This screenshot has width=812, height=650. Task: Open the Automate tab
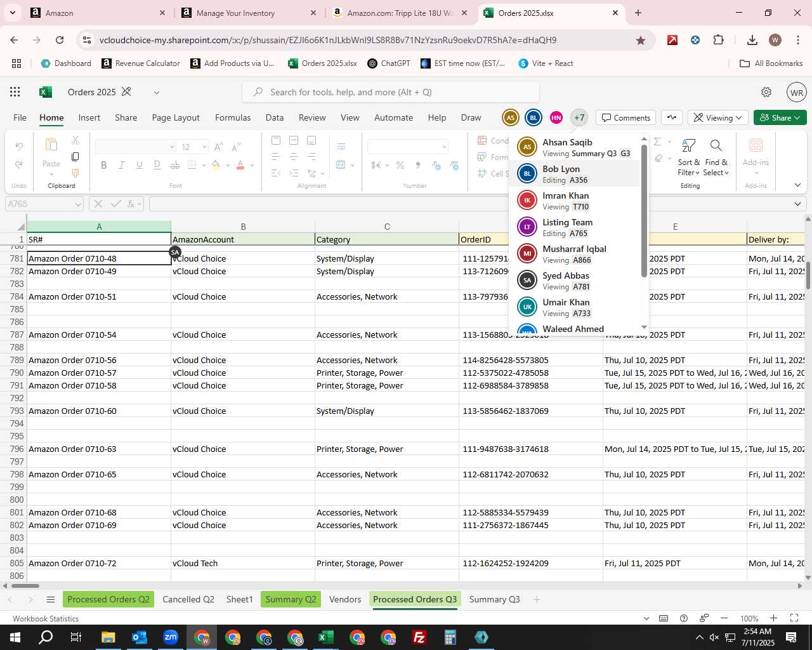pos(393,117)
